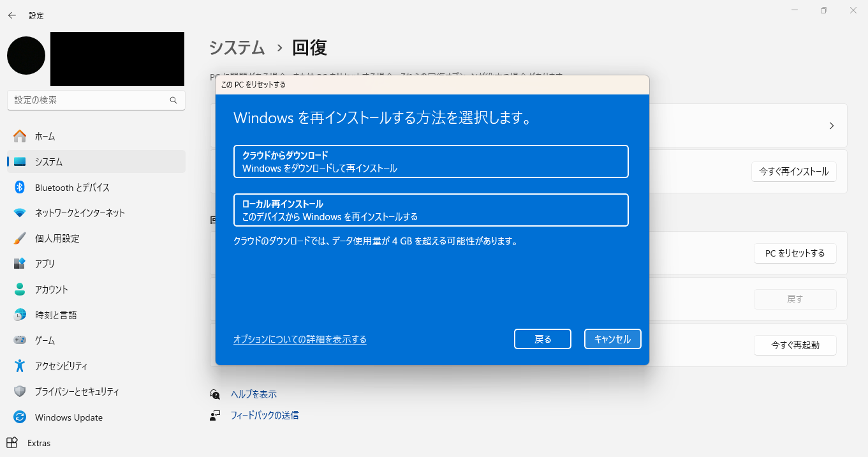Click the Apps icon in sidebar

tap(20, 264)
